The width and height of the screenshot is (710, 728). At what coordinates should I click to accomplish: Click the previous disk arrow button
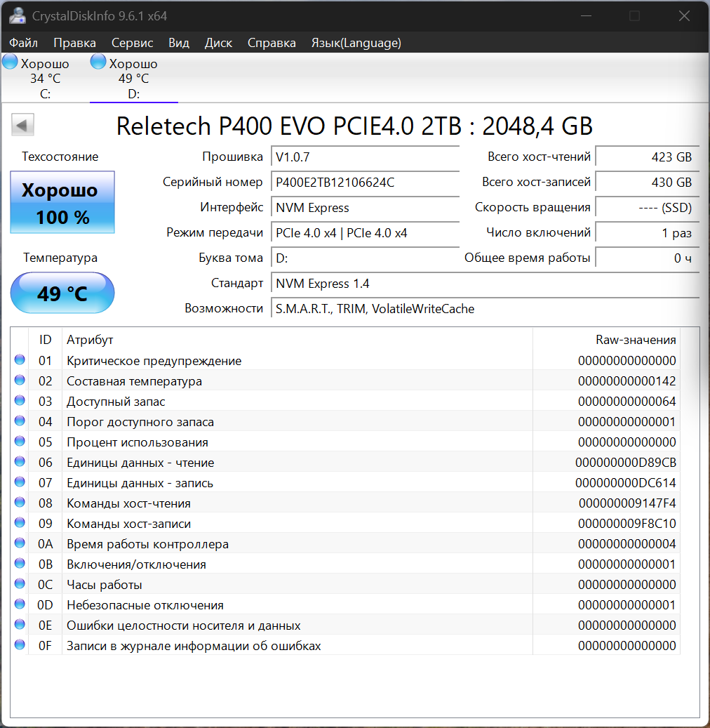tap(22, 125)
